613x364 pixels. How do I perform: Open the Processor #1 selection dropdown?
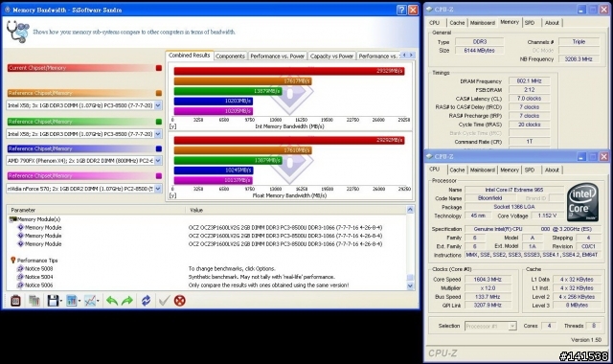point(512,326)
